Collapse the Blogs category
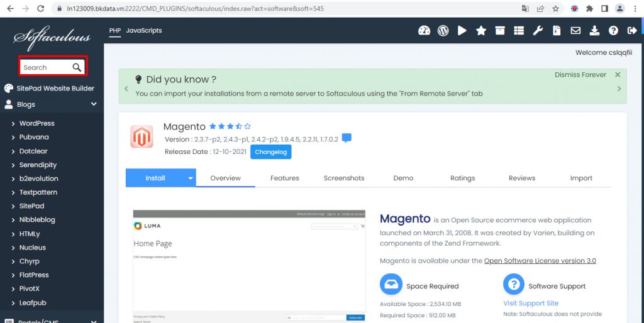This screenshot has width=644, height=323. (94, 104)
